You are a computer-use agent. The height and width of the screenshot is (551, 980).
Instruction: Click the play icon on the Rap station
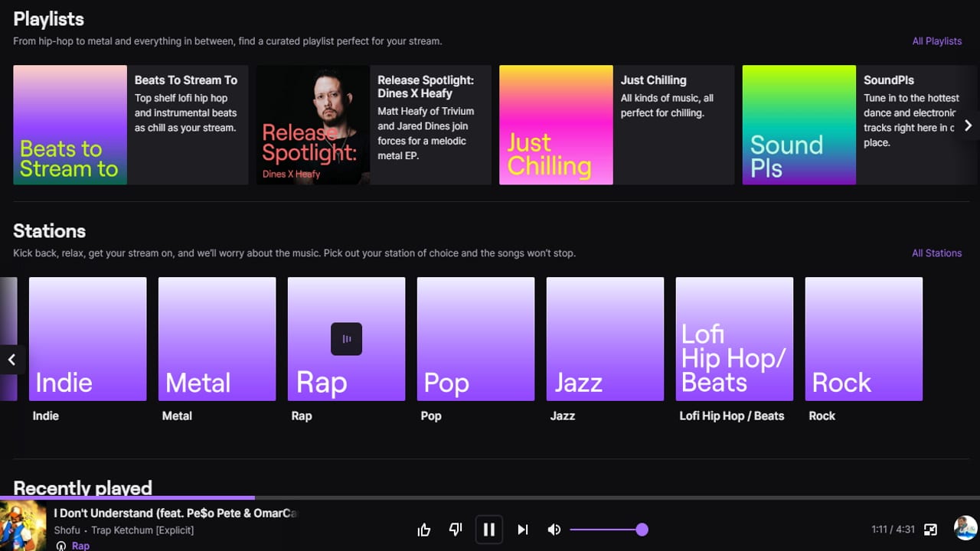346,338
